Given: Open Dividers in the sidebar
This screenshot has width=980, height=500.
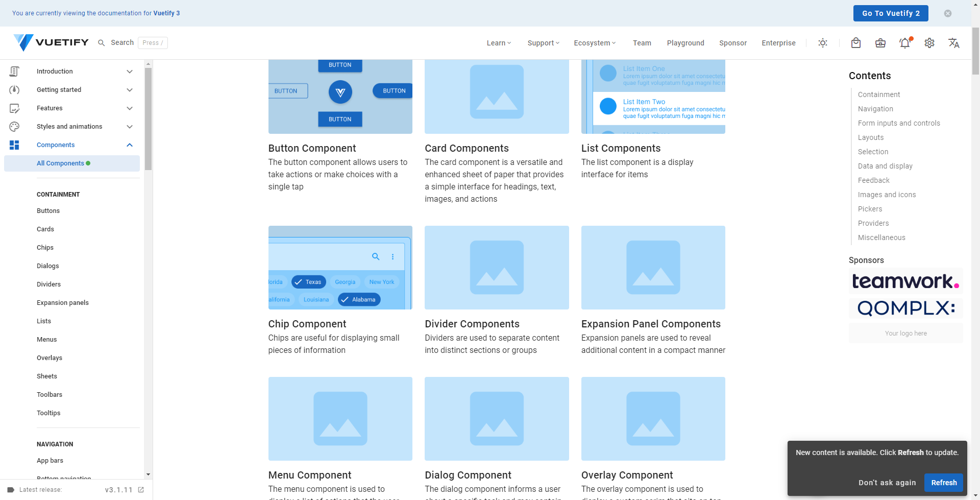Looking at the screenshot, I should click(48, 284).
